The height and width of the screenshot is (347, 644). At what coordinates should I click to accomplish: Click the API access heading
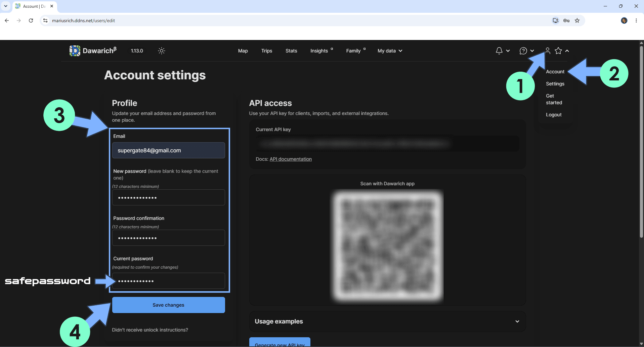(270, 103)
